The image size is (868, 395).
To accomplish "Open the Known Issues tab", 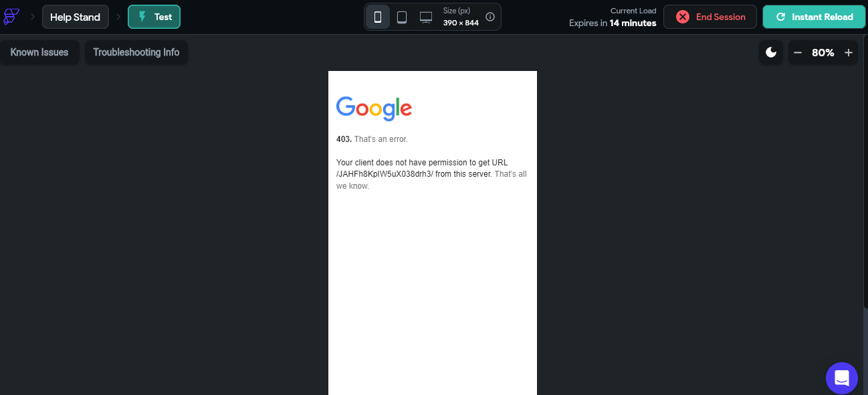I will click(39, 52).
